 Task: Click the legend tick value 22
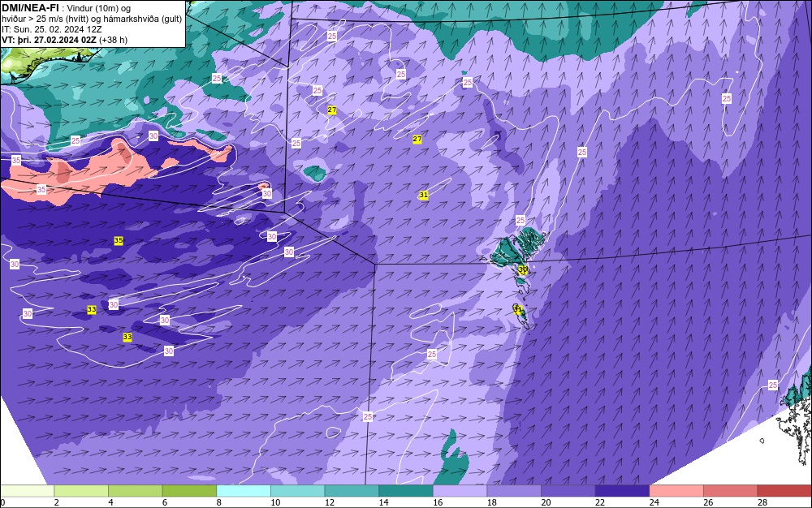(600, 502)
